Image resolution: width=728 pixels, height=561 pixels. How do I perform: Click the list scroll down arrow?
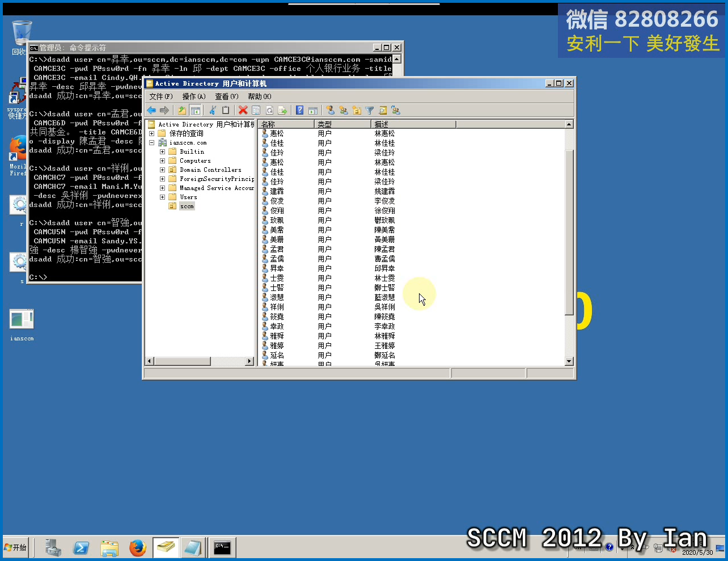pos(569,361)
